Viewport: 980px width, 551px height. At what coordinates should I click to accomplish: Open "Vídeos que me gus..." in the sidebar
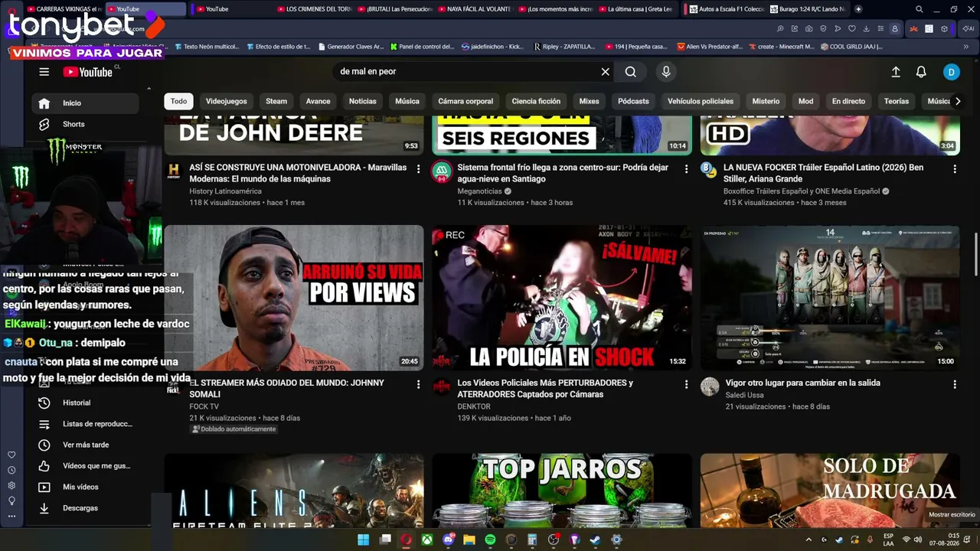(x=86, y=466)
